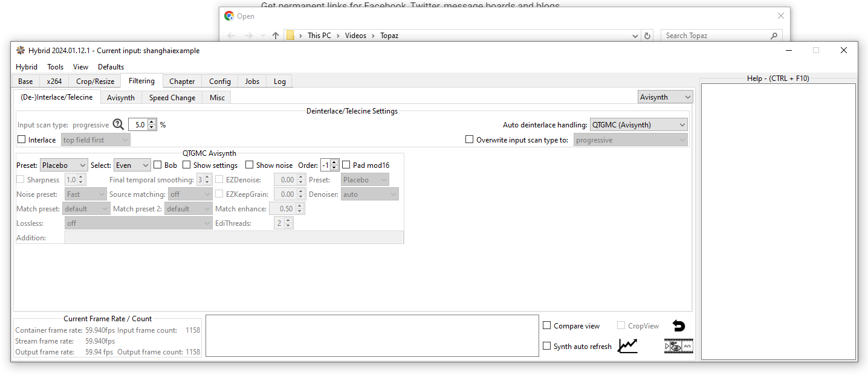Open the Avisynth sub-tab
The width and height of the screenshot is (868, 378).
121,97
